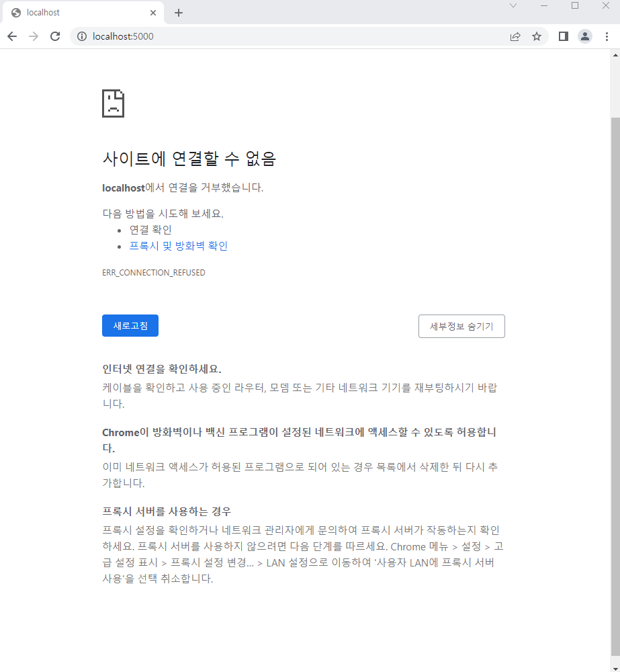The width and height of the screenshot is (620, 672).
Task: Close the localhost tab
Action: 153,13
